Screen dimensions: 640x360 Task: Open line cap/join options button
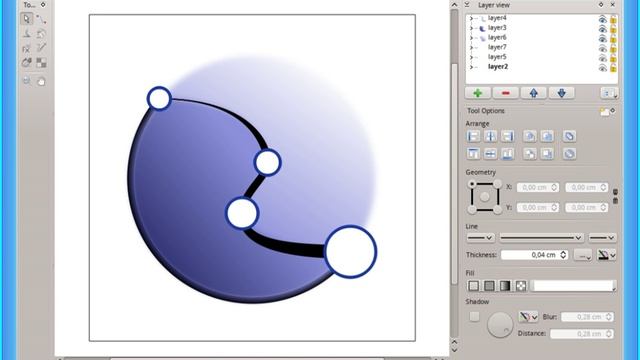point(583,255)
